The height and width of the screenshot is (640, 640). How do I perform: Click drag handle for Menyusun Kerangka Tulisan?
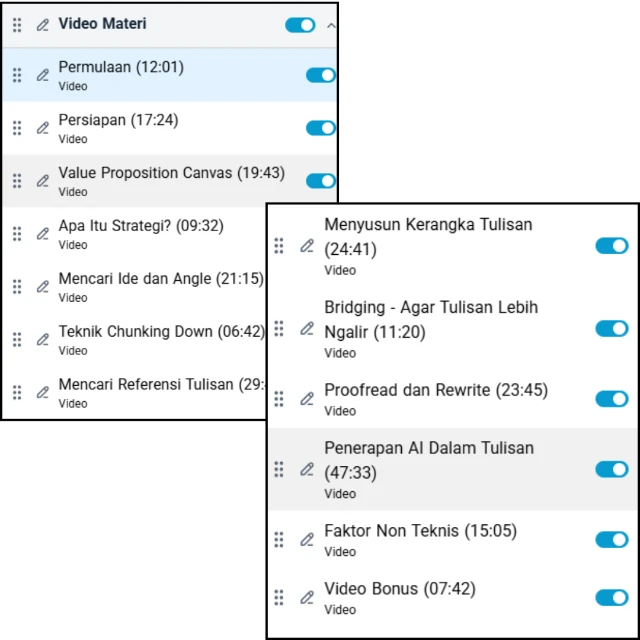(x=279, y=246)
